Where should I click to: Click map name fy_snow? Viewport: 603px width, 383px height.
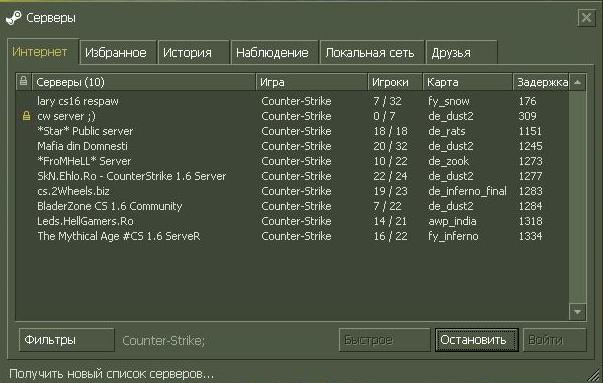pos(449,102)
